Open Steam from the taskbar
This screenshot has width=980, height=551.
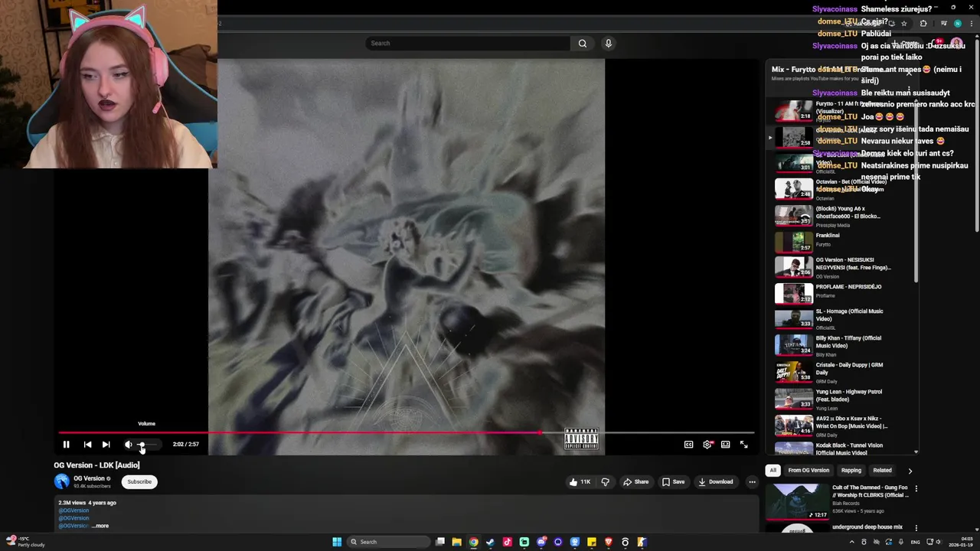491,542
